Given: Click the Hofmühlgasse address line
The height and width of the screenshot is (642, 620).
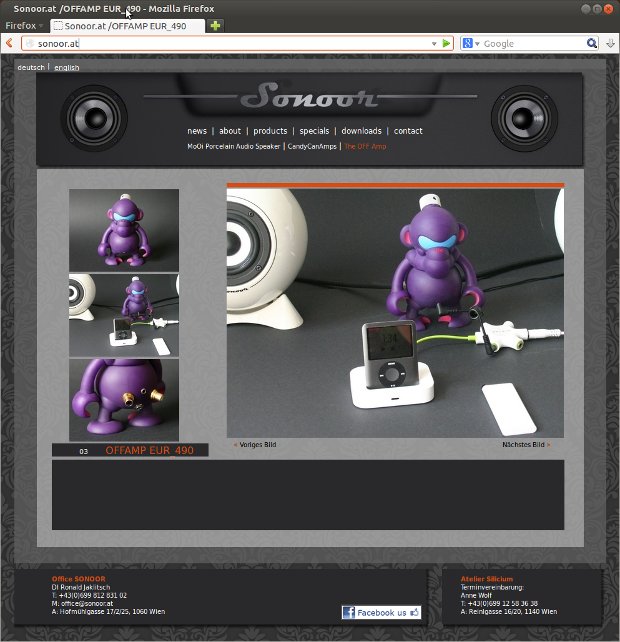Looking at the screenshot, I should (x=109, y=612).
